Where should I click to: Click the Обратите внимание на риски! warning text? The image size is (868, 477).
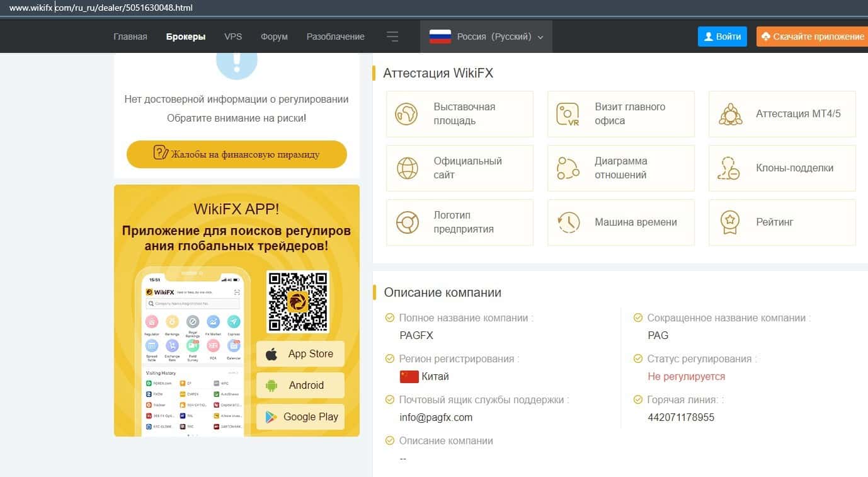pos(237,118)
